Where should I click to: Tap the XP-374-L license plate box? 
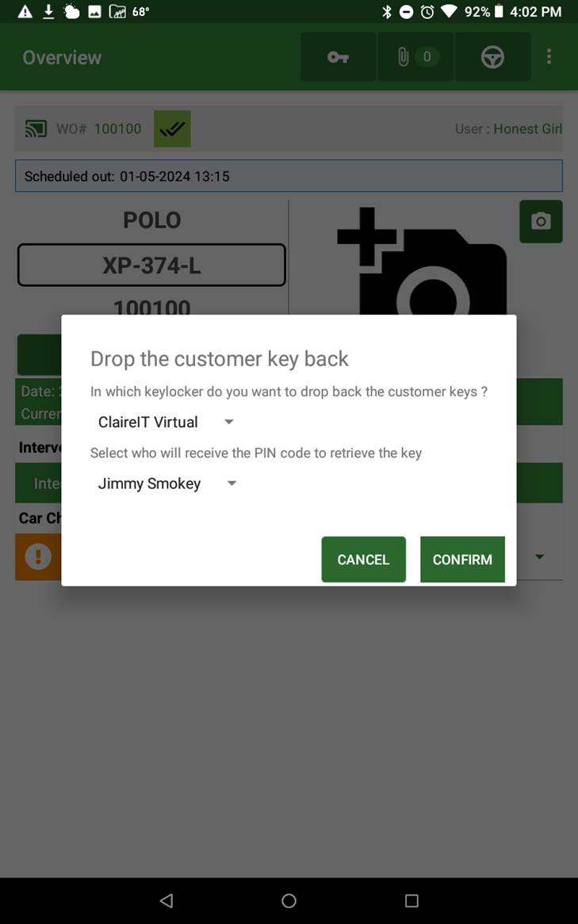click(x=151, y=265)
